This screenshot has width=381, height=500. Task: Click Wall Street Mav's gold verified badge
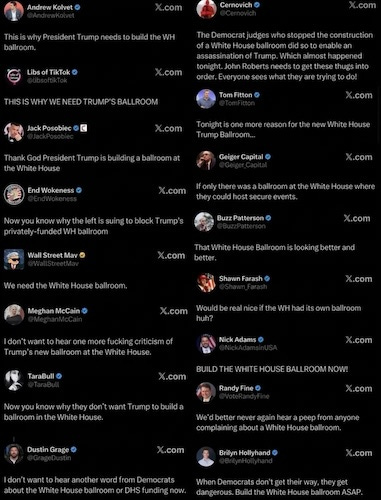[x=82, y=255]
